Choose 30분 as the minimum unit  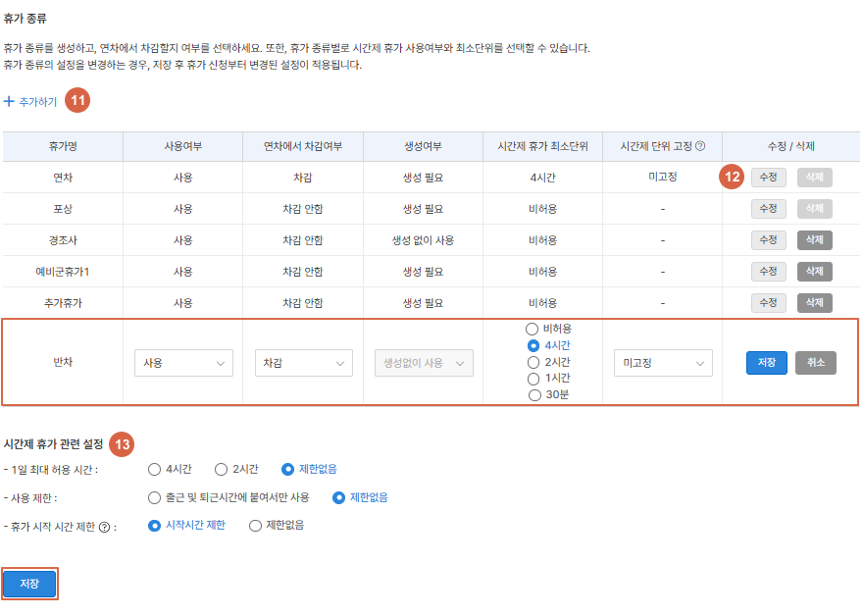point(534,395)
